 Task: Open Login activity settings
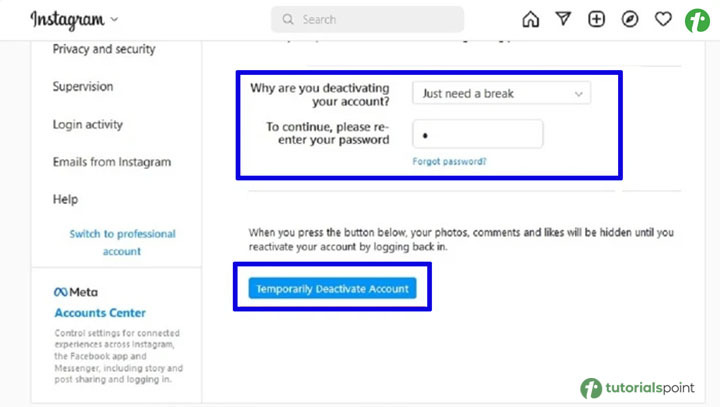[x=88, y=125]
